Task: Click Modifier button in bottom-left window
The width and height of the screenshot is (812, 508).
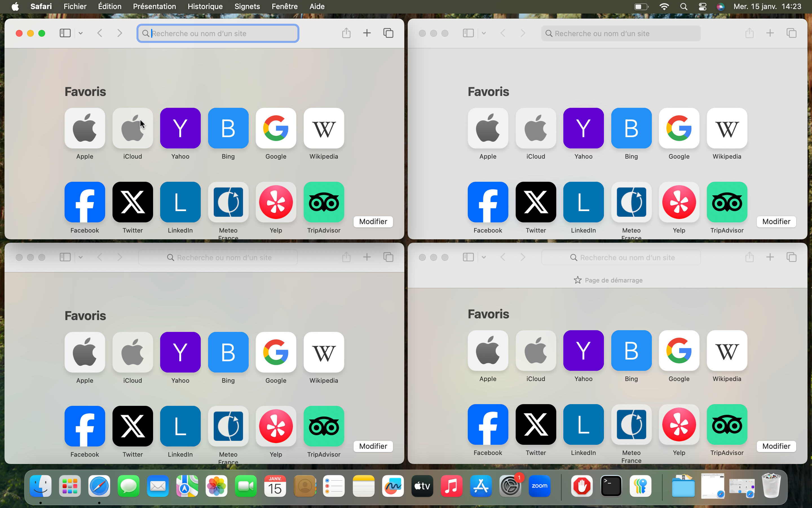Action: (x=373, y=446)
